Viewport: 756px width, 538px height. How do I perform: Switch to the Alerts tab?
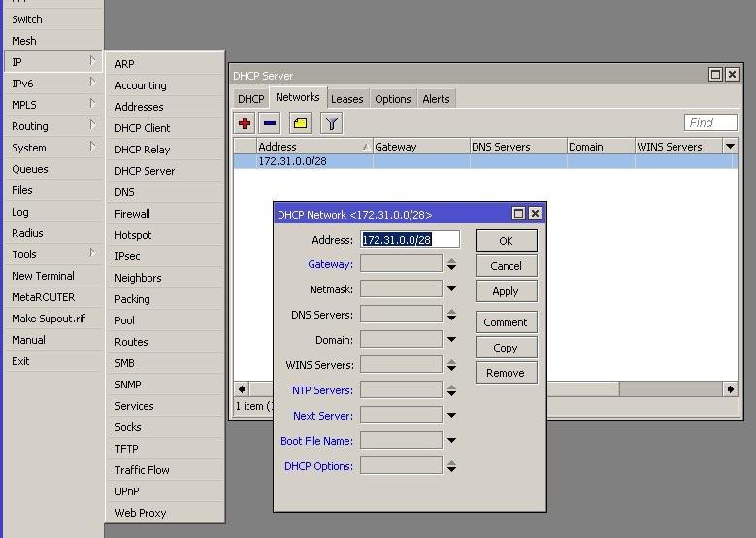point(436,99)
